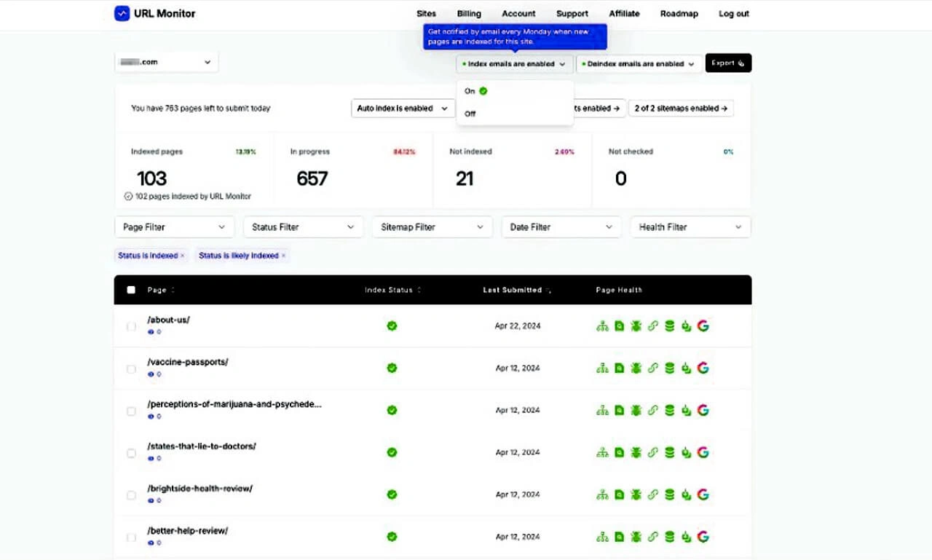Click the Google icon in /perceptions-of-marijuana row
Viewport: 932px width, 560px height.
(703, 411)
